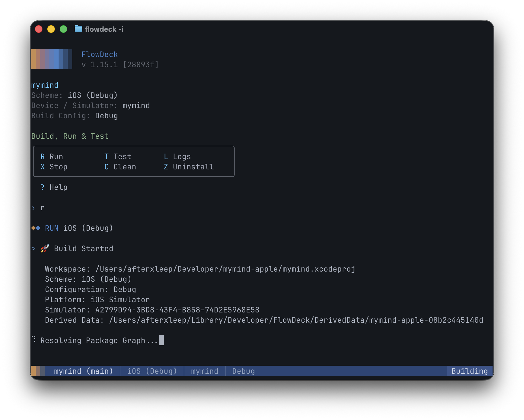
Task: Click the 'Platform: iOS Simulator' output line
Action: (x=97, y=300)
